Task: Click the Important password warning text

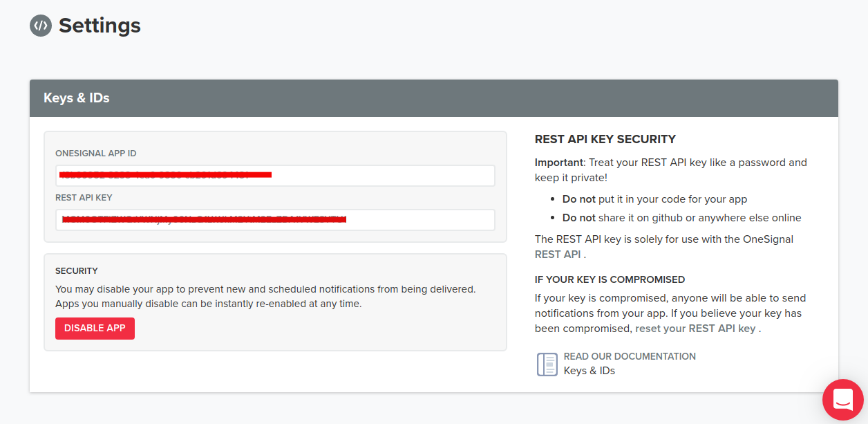Action: 671,170
